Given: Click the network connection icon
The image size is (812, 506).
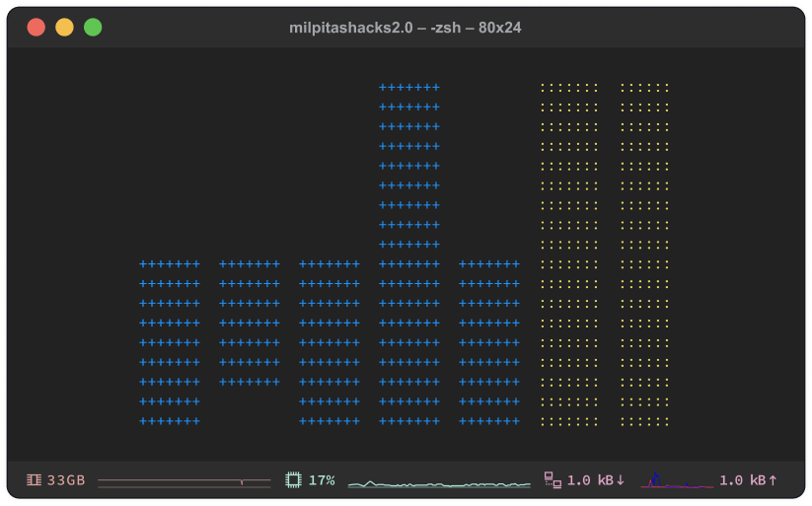Looking at the screenshot, I should coord(553,480).
